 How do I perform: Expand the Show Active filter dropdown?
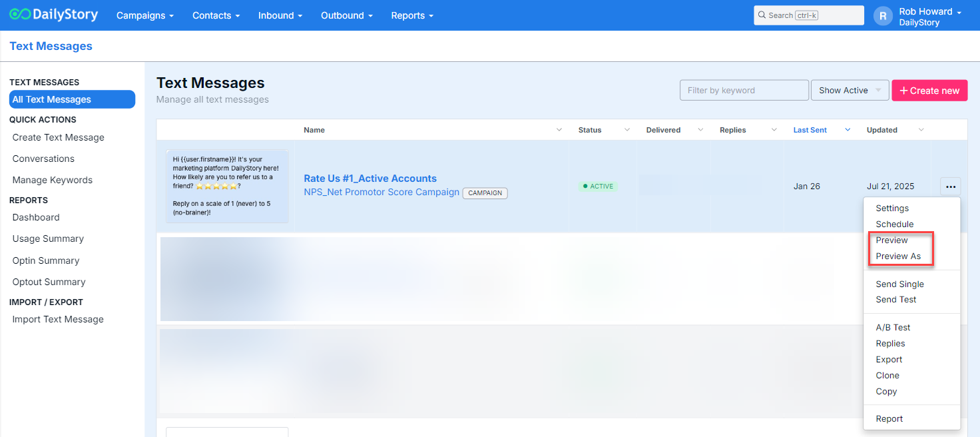(850, 91)
